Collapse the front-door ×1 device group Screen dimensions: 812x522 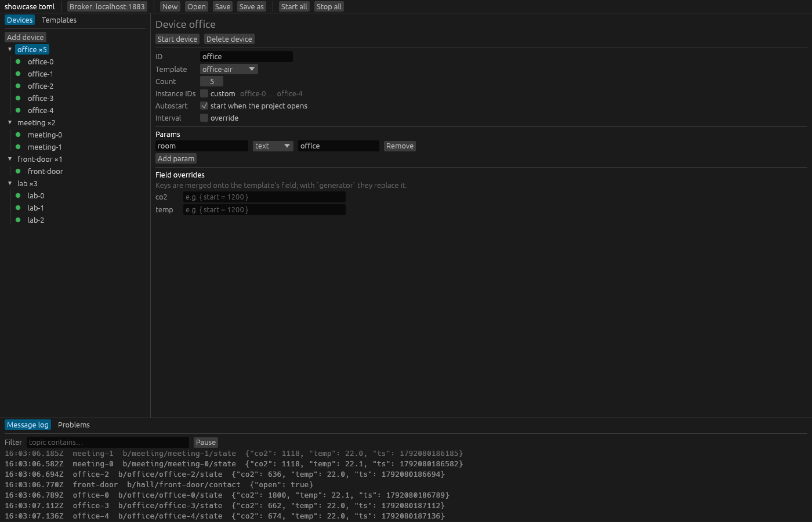point(10,159)
